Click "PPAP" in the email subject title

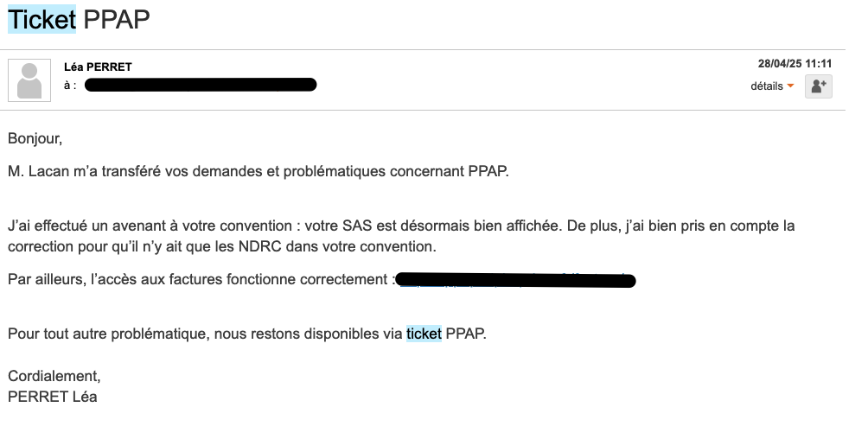pyautogui.click(x=117, y=19)
